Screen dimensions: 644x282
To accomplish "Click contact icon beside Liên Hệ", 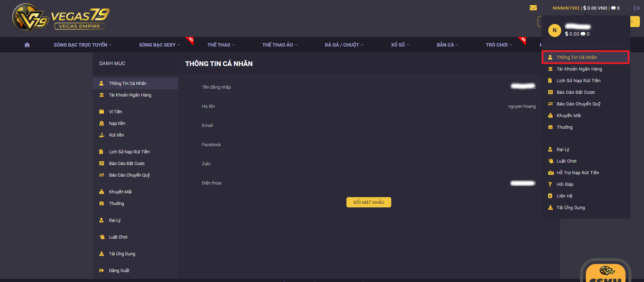I will [550, 196].
